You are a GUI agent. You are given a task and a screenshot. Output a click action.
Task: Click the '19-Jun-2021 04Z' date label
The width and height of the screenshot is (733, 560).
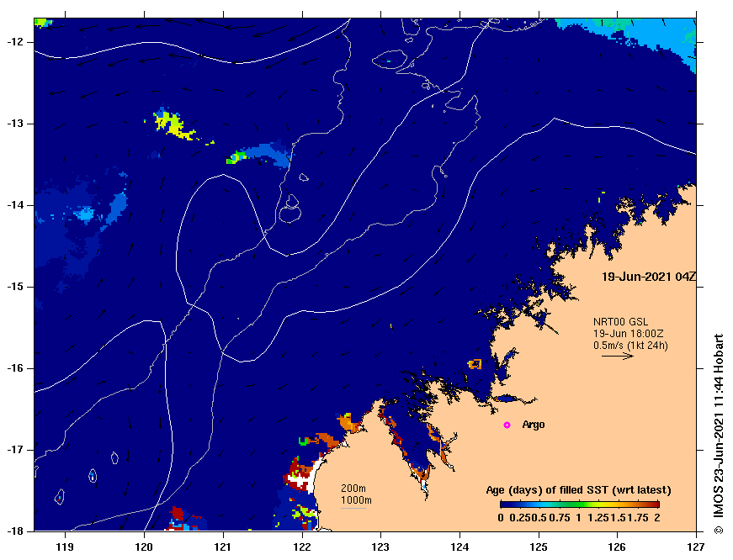pyautogui.click(x=648, y=277)
